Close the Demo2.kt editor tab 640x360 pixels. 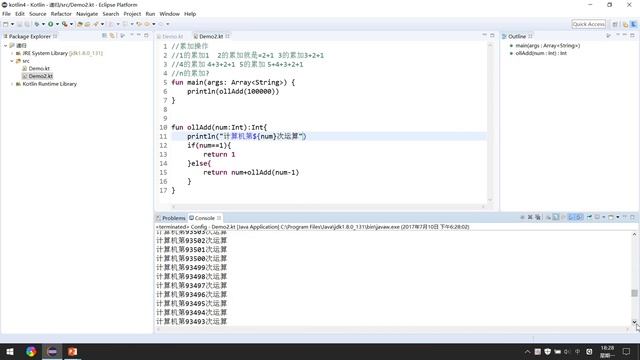pos(227,36)
